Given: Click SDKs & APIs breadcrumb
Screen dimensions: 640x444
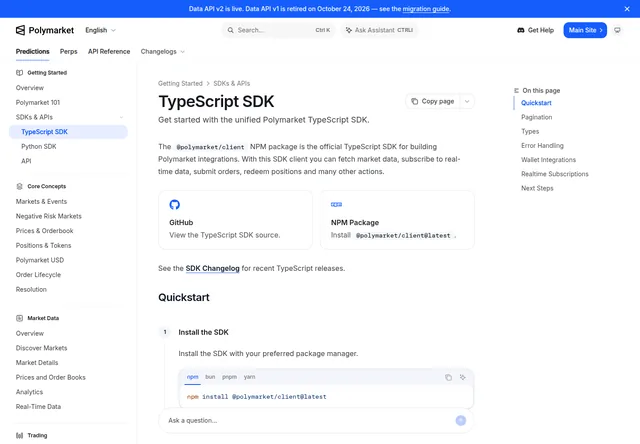Looking at the screenshot, I should point(231,83).
